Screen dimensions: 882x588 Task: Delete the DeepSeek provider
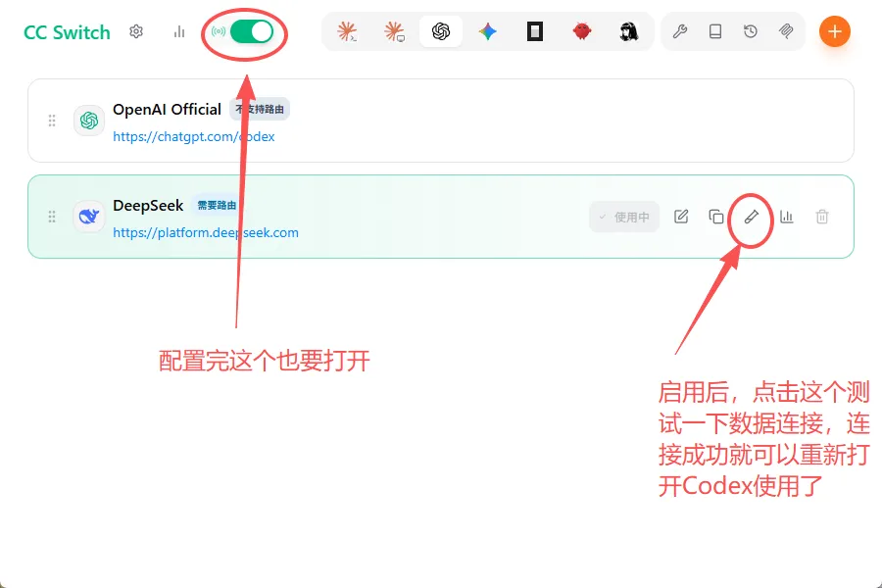[822, 217]
